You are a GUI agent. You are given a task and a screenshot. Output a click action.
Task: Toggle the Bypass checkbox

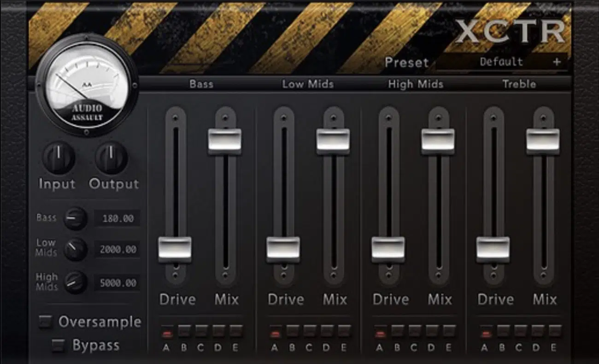coord(58,345)
